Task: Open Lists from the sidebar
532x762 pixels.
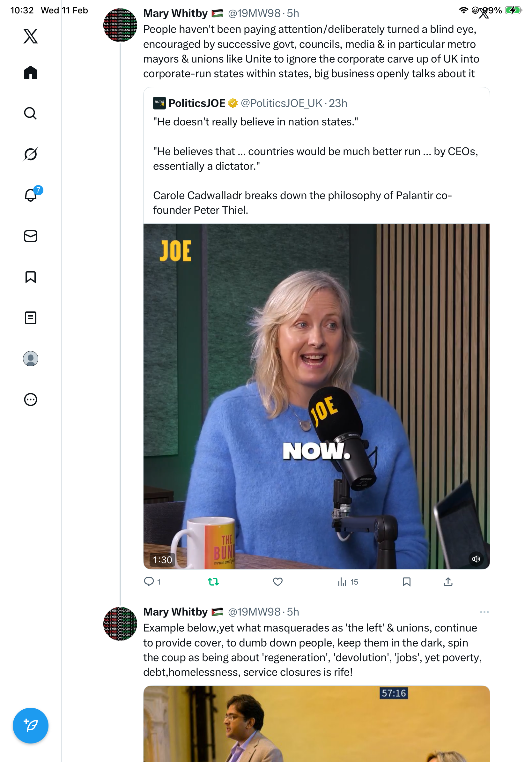Action: coord(31,317)
